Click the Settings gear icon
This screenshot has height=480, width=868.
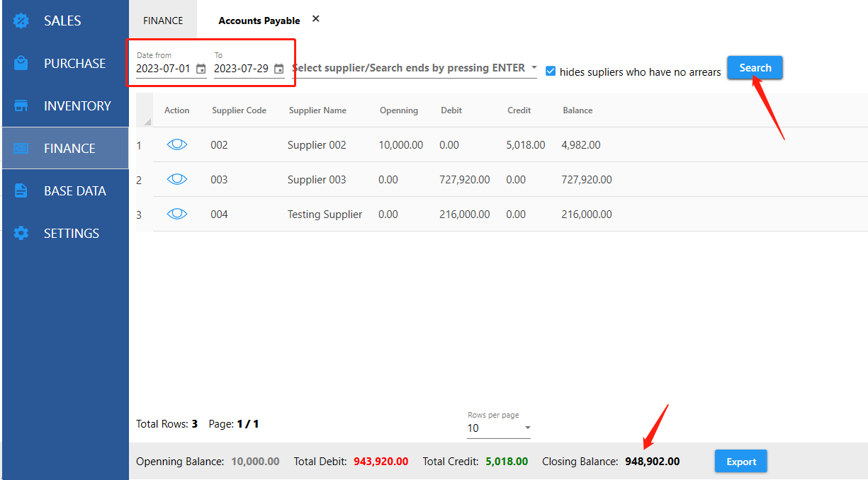21,233
